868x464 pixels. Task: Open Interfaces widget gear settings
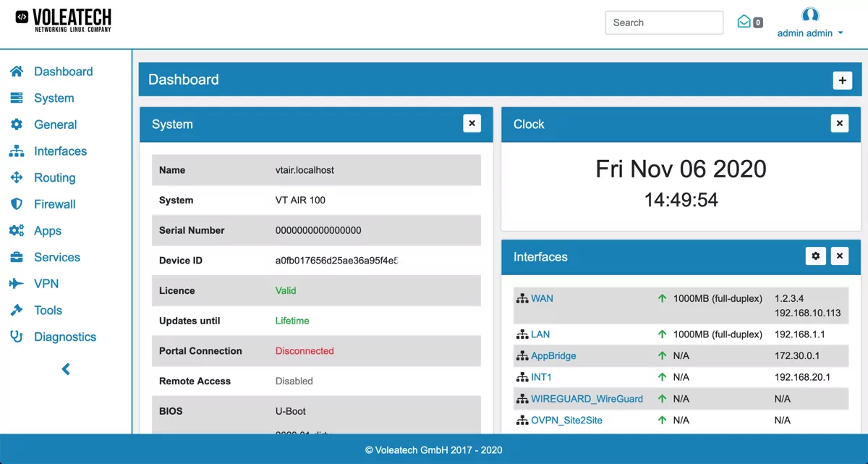coord(816,256)
